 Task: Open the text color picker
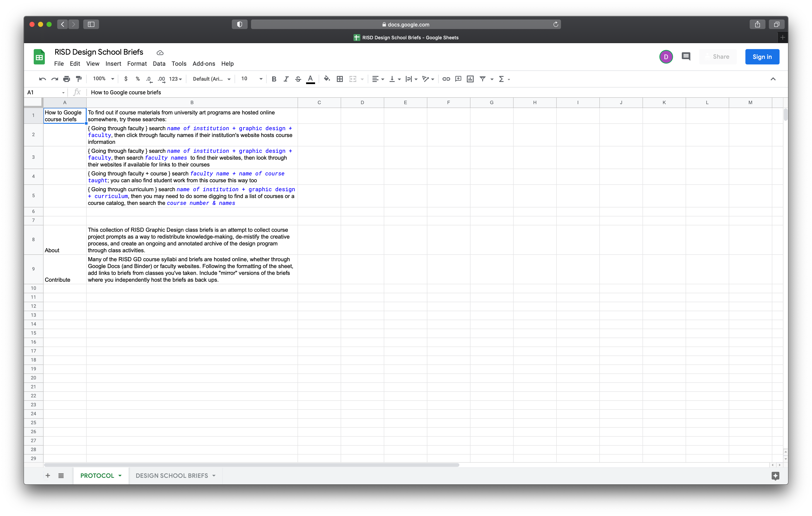click(x=310, y=79)
